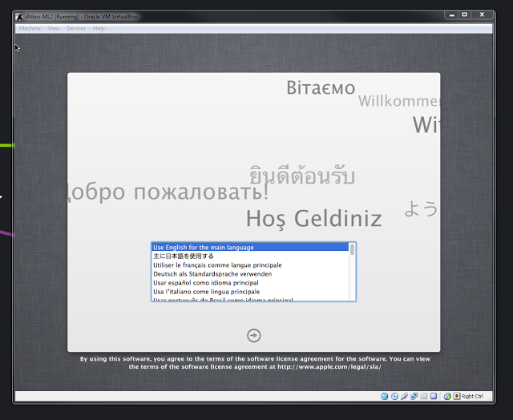Click the optical disc (CD) status icon
Image resolution: width=513 pixels, height=420 pixels.
pos(394,396)
